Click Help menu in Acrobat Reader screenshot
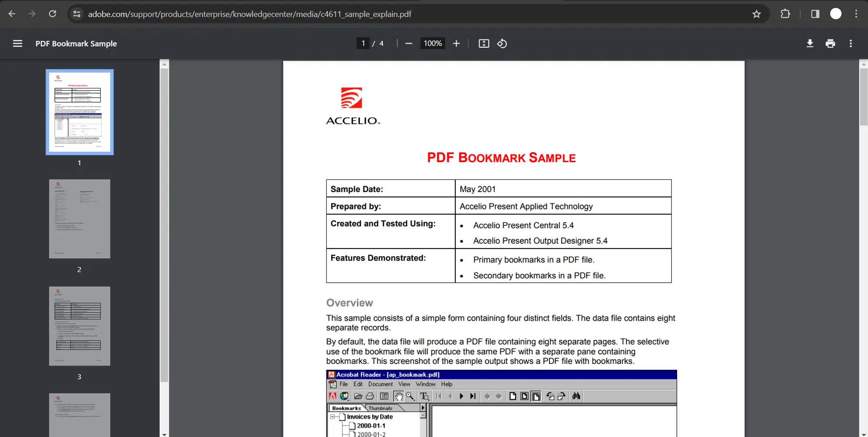Viewport: 868px width, 437px height. [447, 384]
